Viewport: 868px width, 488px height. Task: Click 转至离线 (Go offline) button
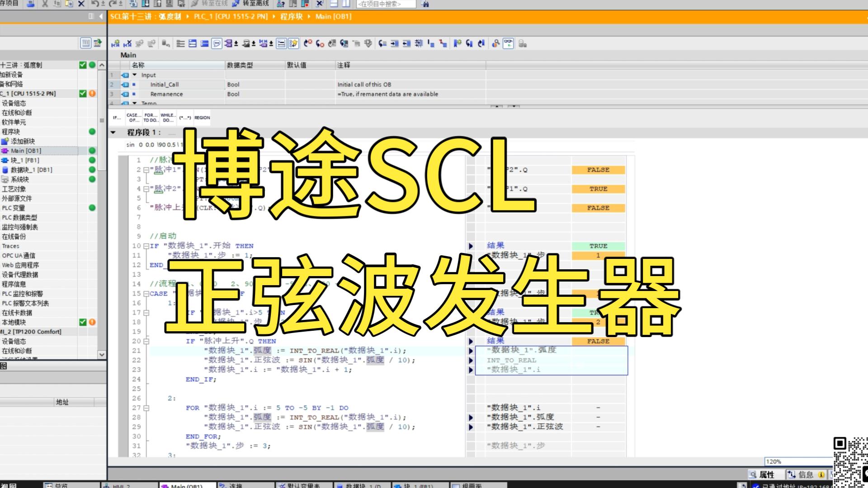[x=250, y=4]
